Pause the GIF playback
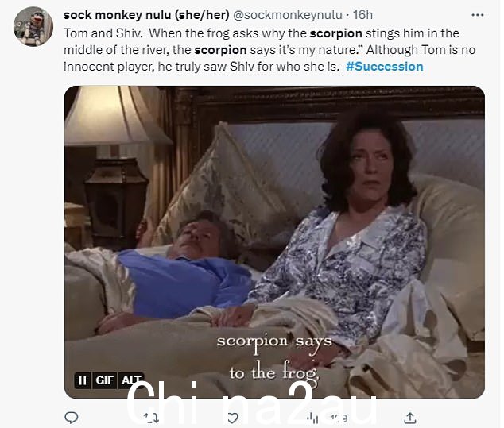The image size is (504, 428). pos(83,380)
